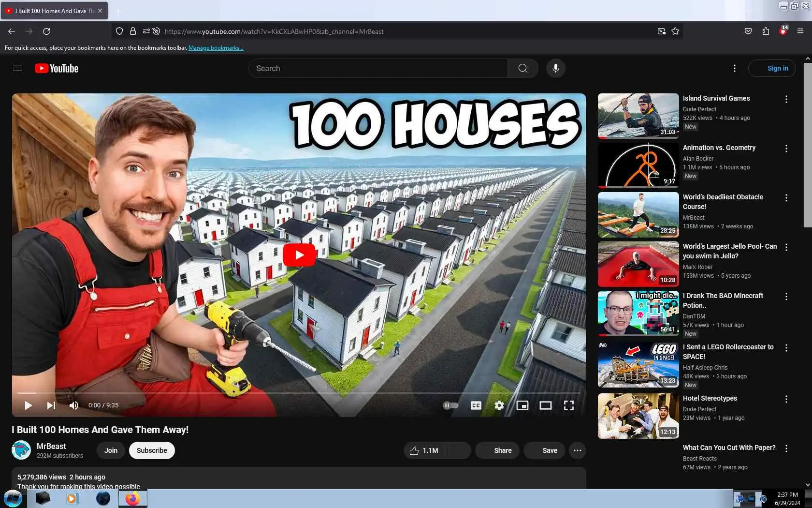Open options menu for LEGO Rollercoaster video

(786, 348)
